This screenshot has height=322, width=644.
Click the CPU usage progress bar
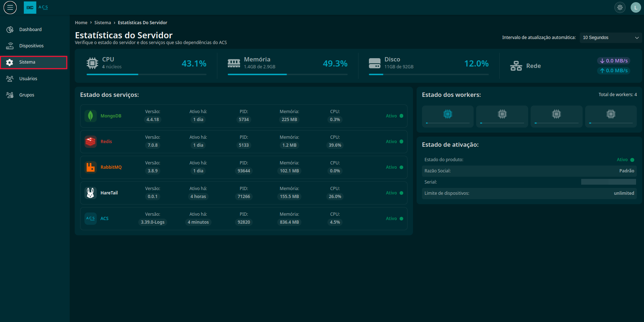[147, 74]
